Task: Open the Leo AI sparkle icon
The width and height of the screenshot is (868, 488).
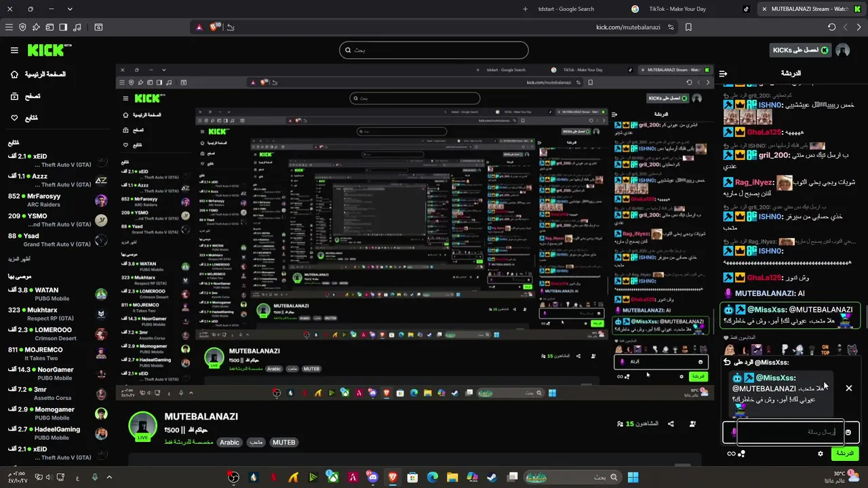Action: tap(36, 27)
